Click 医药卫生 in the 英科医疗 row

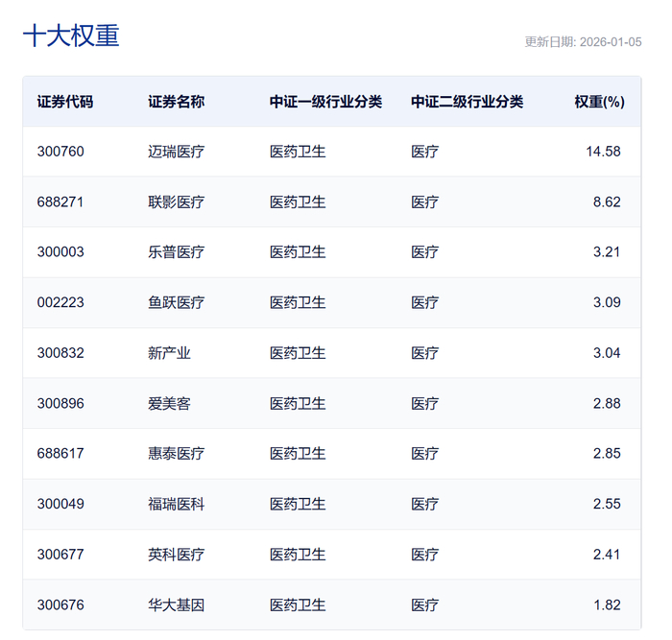click(x=298, y=555)
